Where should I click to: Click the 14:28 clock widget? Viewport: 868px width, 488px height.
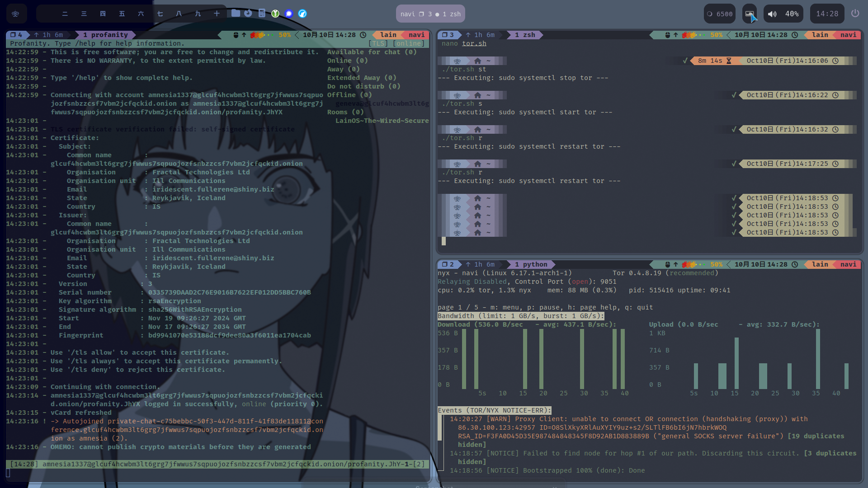click(x=827, y=14)
